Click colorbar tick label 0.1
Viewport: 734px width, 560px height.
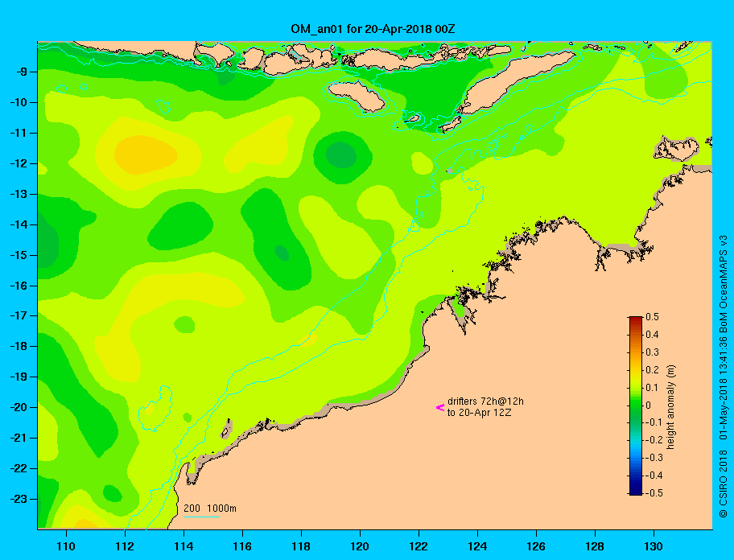click(x=653, y=388)
